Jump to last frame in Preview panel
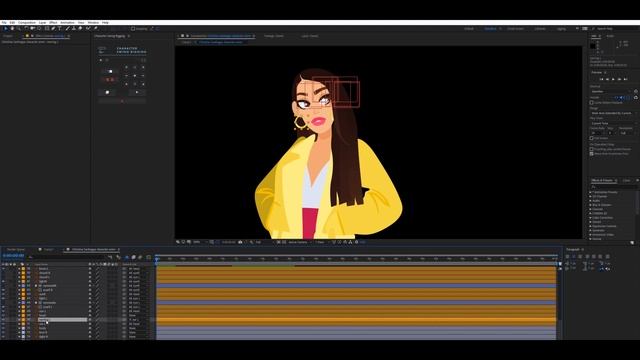This screenshot has width=640, height=360. [x=625, y=79]
